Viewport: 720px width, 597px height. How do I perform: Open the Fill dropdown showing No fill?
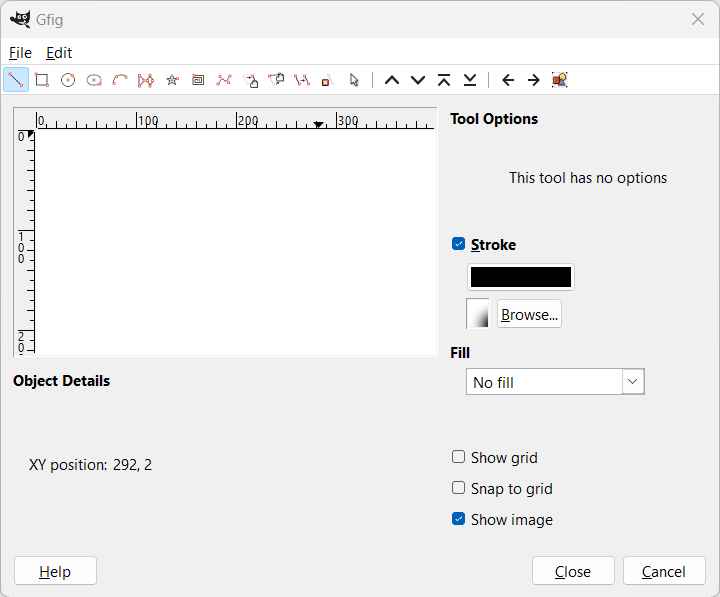pyautogui.click(x=555, y=381)
